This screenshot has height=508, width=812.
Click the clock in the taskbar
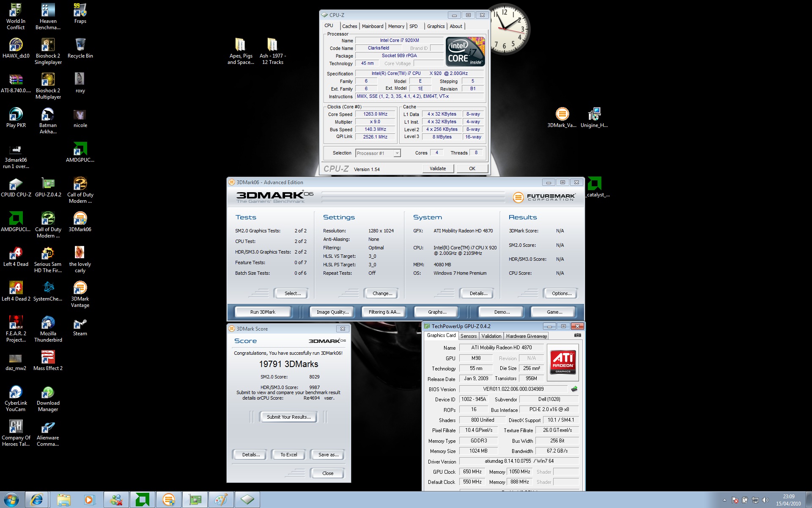(x=788, y=500)
